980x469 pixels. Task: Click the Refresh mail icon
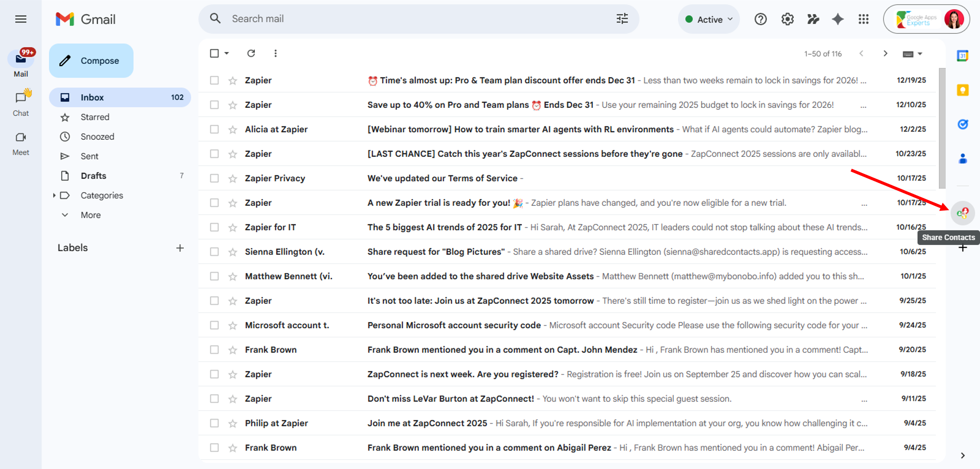251,53
